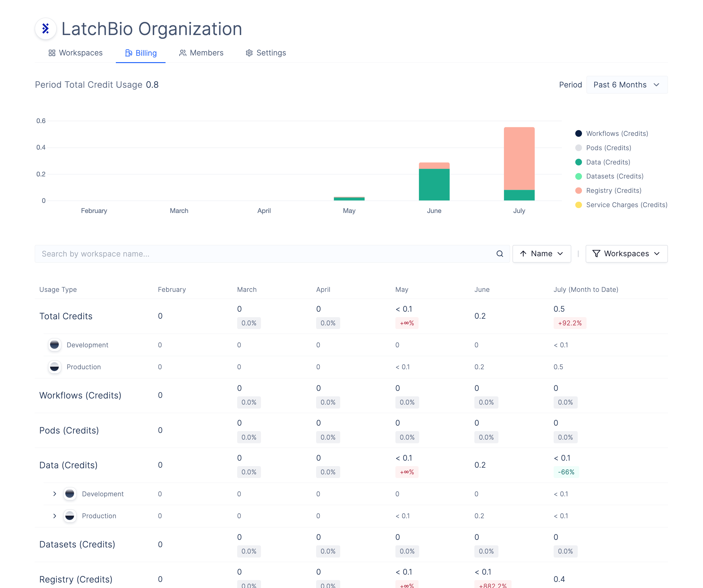
Task: Click the June column header in table
Action: 482,289
